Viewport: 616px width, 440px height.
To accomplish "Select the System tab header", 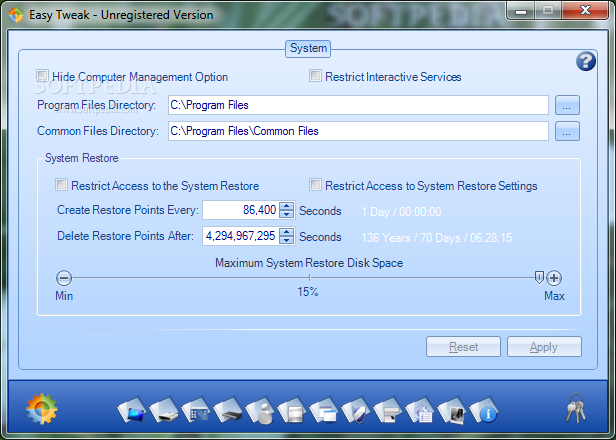I will tap(308, 49).
